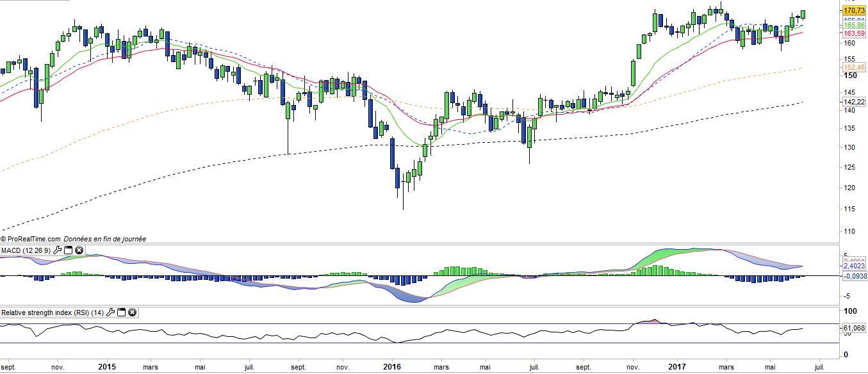Close the MACD indicator panel
The width and height of the screenshot is (868, 374).
point(79,250)
